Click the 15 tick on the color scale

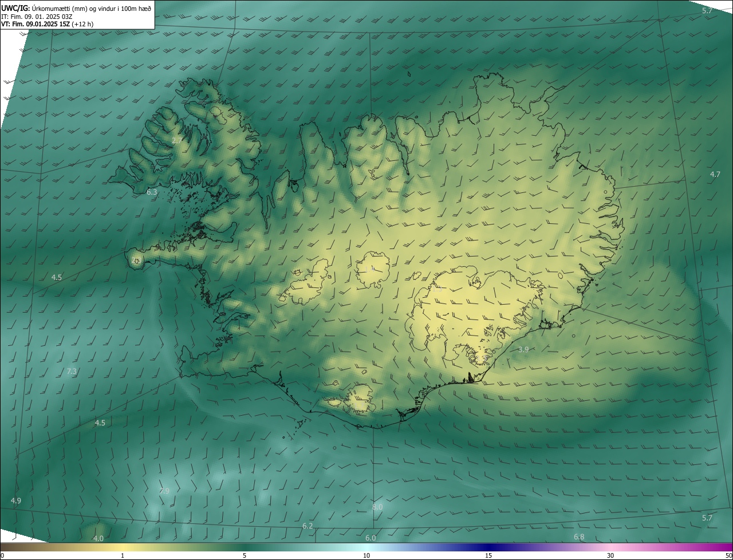point(488,556)
